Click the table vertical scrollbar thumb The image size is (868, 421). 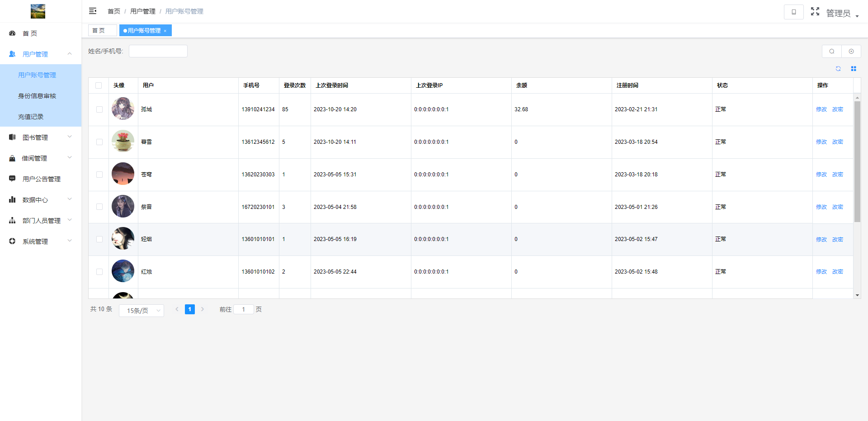857,161
